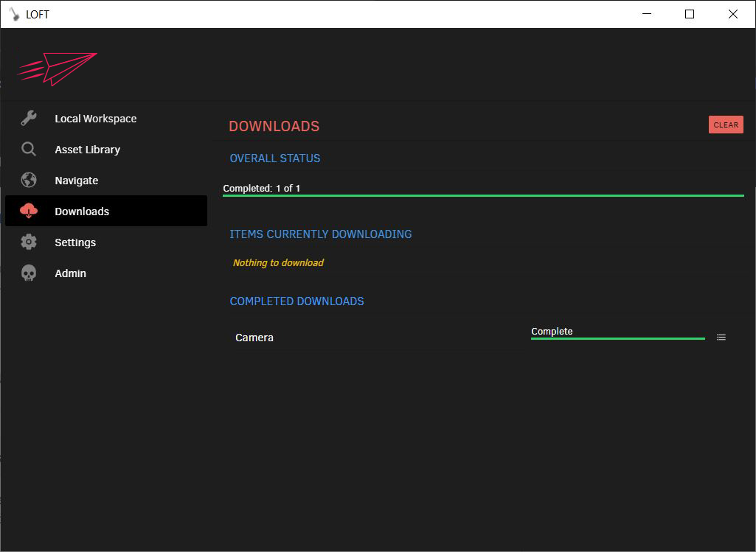Click the OVERALL STATUS section heading
This screenshot has width=756, height=552.
pyautogui.click(x=274, y=158)
